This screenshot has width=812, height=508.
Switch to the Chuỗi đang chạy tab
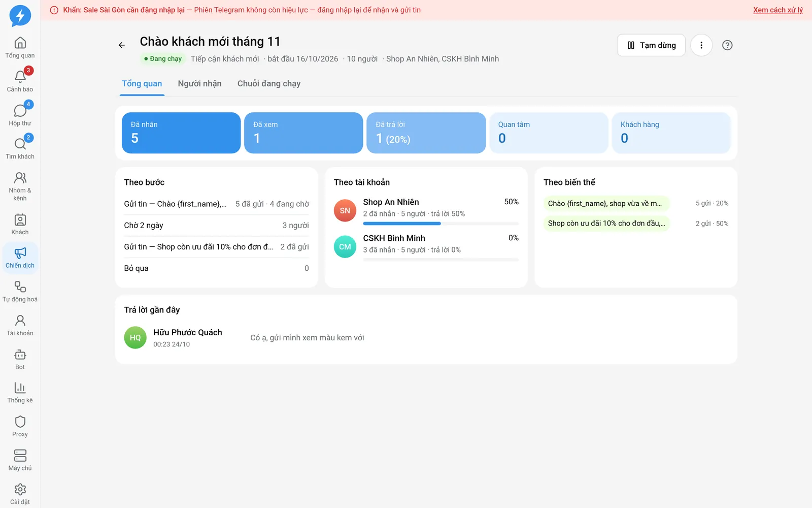(269, 84)
